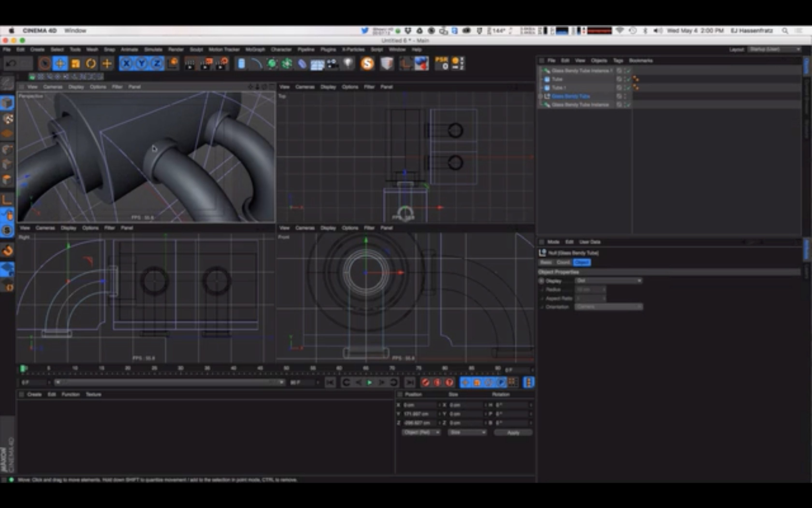Open the MoGraph menu
Screen dimensions: 812x508
(255, 49)
